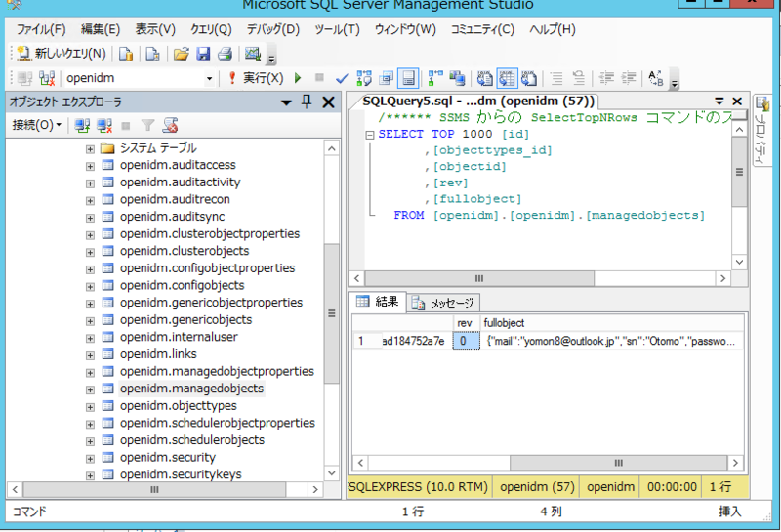Close the Object Explorer panel
This screenshot has width=781, height=532.
328,102
